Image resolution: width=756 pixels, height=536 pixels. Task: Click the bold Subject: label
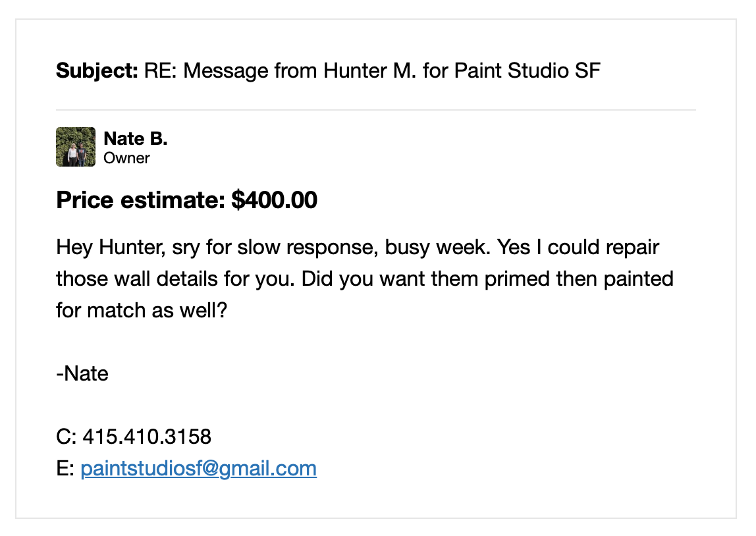[x=97, y=71]
